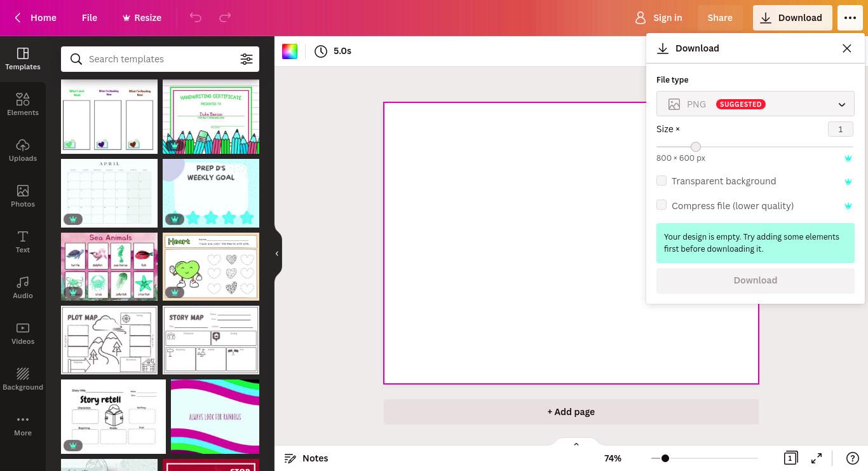Click + Add page

[x=571, y=412]
